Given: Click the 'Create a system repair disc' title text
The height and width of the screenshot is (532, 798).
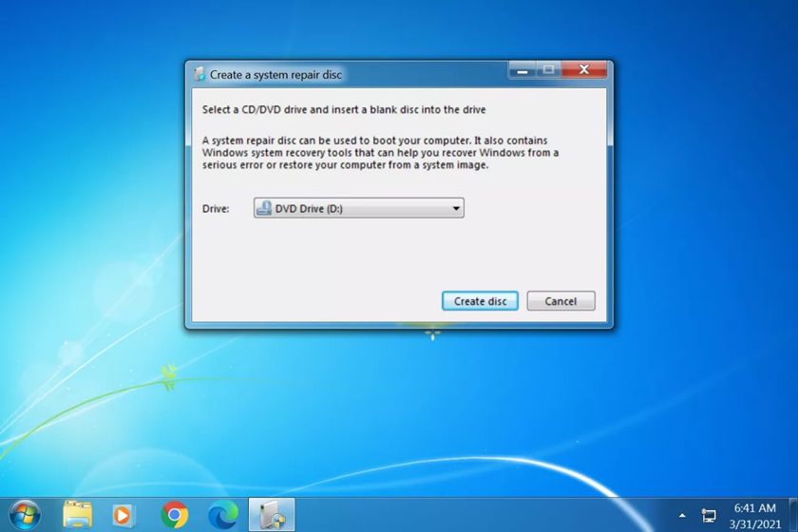Looking at the screenshot, I should click(x=275, y=75).
